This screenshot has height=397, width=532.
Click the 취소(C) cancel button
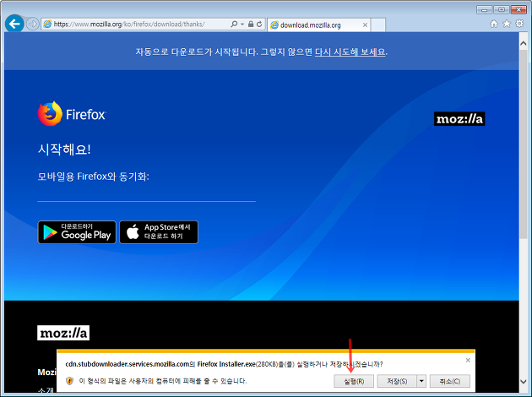click(x=450, y=381)
